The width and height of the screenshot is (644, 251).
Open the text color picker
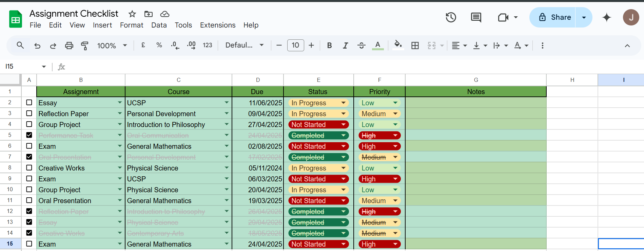[x=378, y=46]
